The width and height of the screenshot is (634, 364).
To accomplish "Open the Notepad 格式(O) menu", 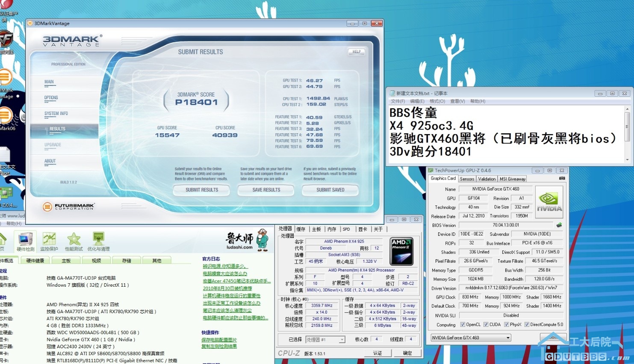I will (437, 101).
